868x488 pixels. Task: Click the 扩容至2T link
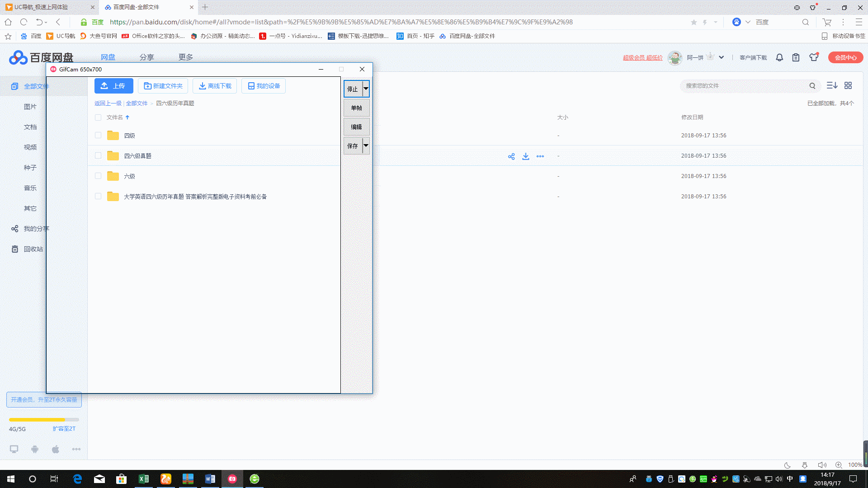(x=64, y=428)
